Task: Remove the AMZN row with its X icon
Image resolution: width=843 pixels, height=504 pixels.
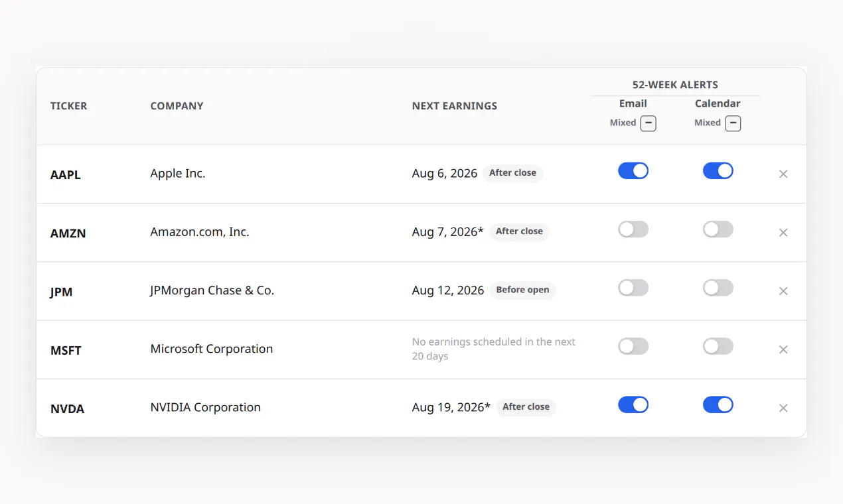Action: click(783, 233)
